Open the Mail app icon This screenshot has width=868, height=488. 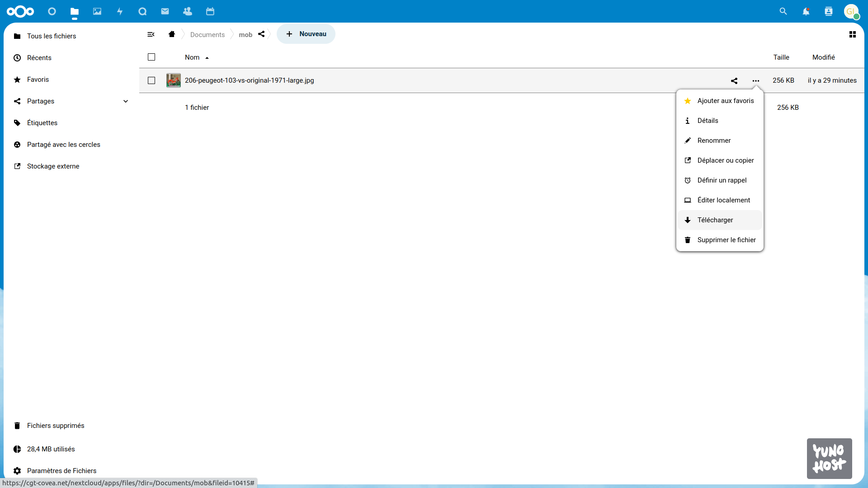pos(165,11)
